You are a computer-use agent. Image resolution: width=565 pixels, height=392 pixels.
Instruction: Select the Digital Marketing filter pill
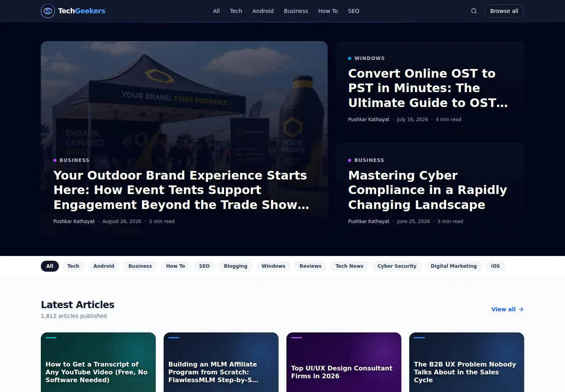pos(454,266)
